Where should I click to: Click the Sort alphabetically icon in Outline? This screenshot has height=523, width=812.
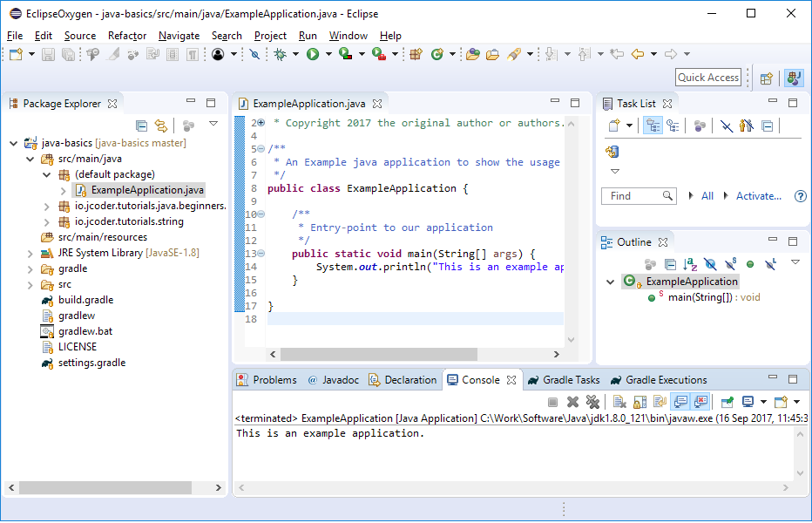pos(690,264)
